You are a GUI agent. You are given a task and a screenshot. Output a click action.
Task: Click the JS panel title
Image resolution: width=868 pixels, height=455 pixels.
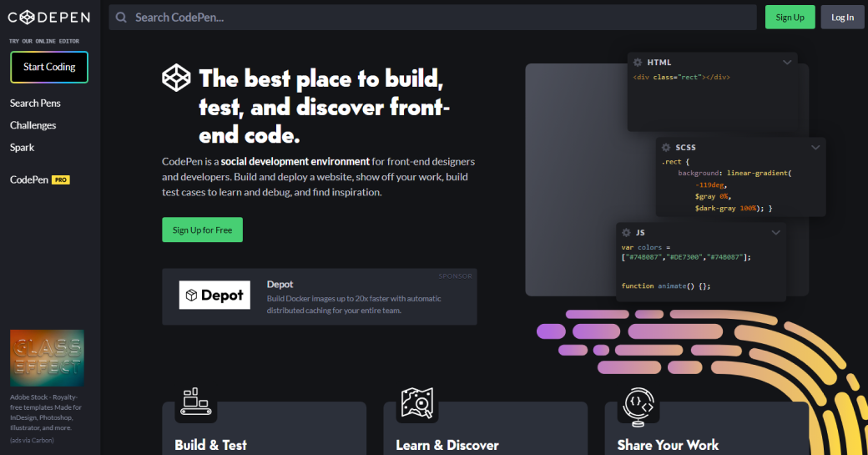pyautogui.click(x=640, y=232)
